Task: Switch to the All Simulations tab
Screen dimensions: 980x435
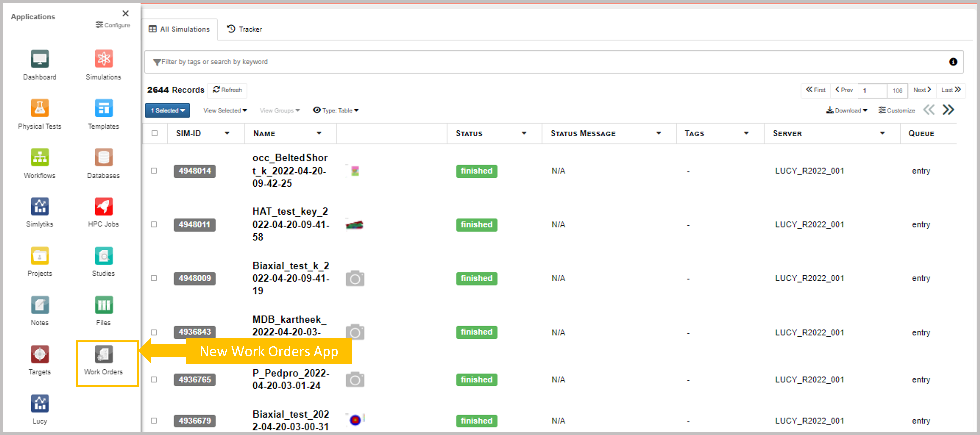Action: point(179,29)
